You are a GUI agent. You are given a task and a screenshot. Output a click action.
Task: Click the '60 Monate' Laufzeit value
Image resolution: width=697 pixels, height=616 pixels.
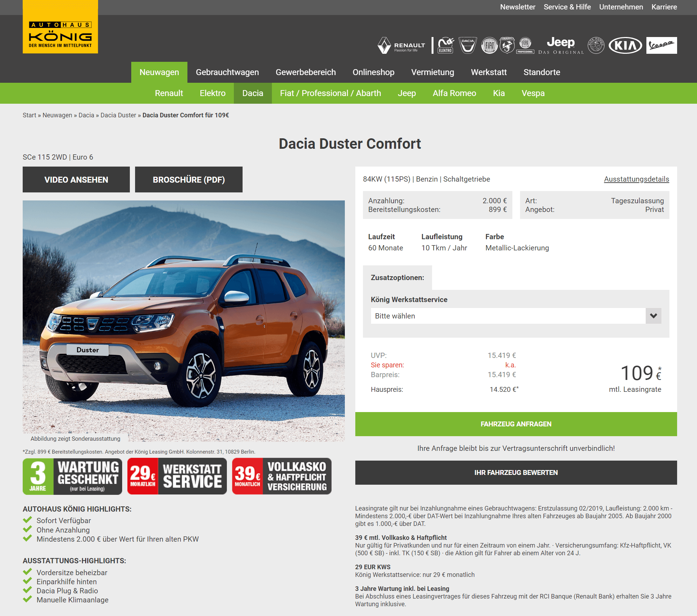pyautogui.click(x=386, y=248)
